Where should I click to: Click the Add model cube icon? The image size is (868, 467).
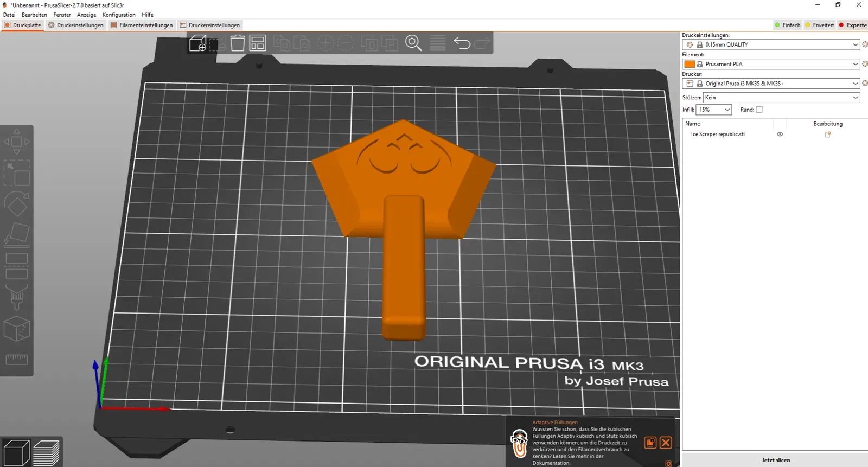click(198, 43)
